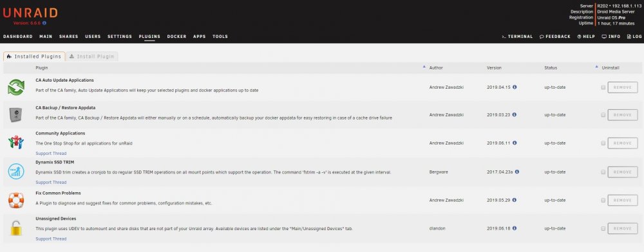Click the Version column header
This screenshot has width=644, height=252.
(494, 67)
